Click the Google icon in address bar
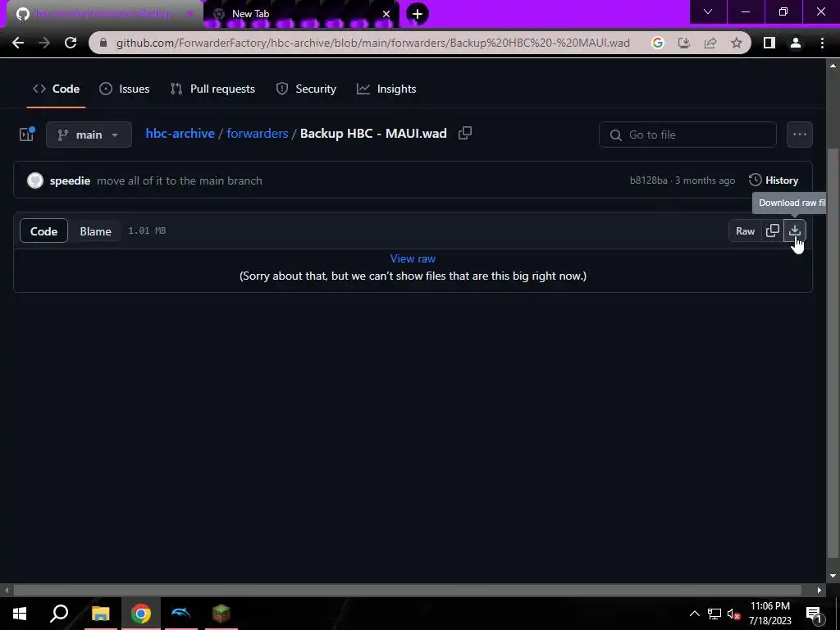The height and width of the screenshot is (630, 840). coord(658,43)
